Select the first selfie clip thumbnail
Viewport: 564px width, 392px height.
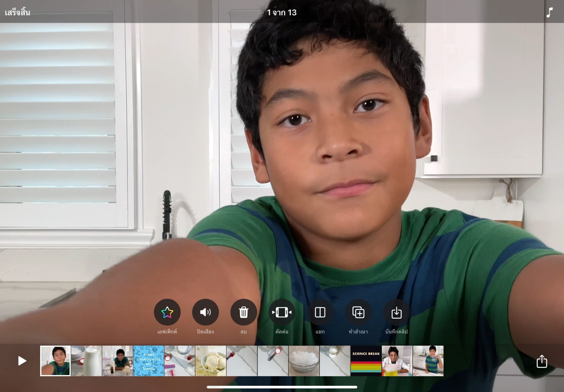[x=55, y=361]
